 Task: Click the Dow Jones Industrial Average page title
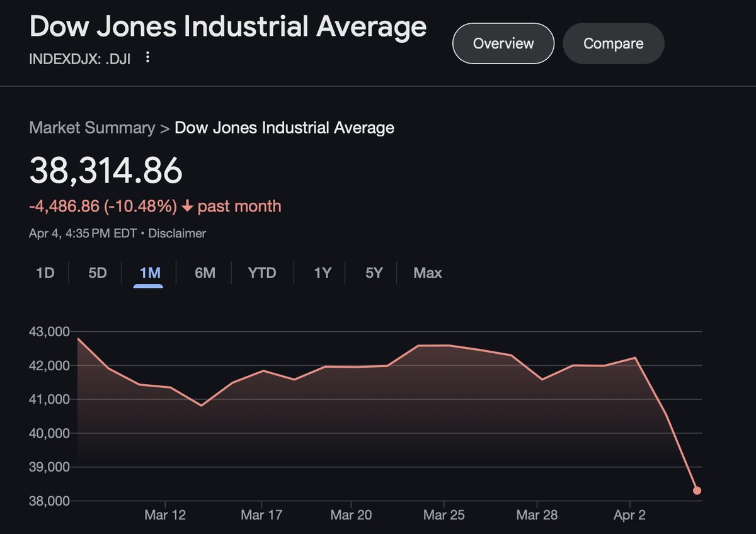coord(228,27)
